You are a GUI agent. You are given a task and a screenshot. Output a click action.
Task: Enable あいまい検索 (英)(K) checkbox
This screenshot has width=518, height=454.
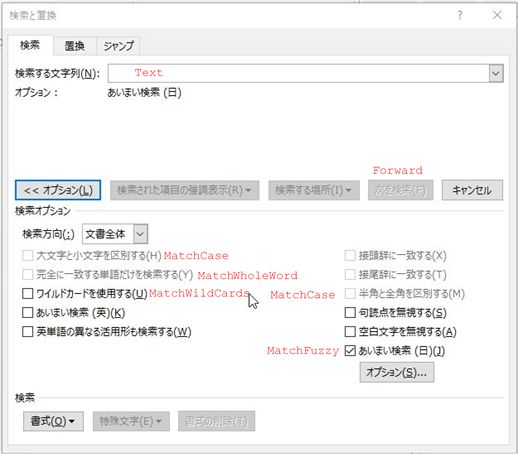click(x=27, y=313)
